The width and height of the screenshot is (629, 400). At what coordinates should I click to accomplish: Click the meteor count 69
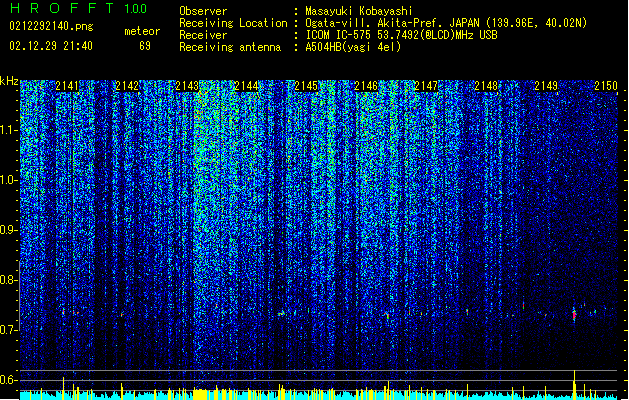point(145,46)
